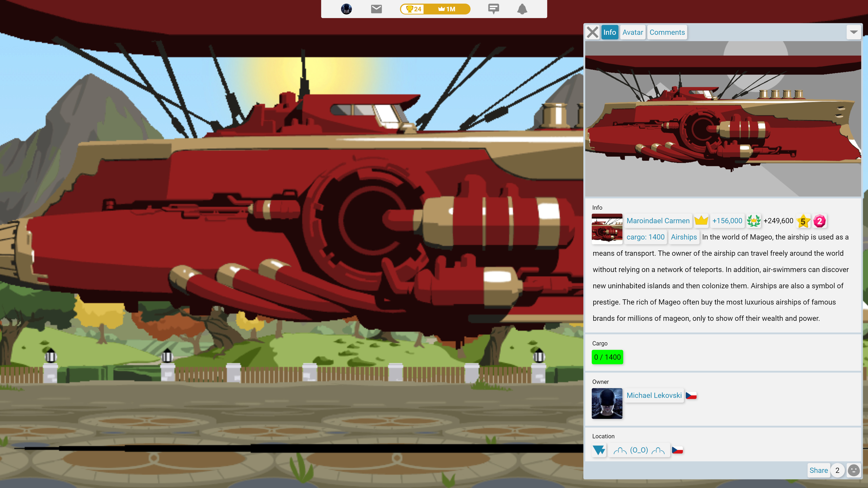Switch to the Avatar tab
The image size is (868, 488).
click(x=632, y=32)
